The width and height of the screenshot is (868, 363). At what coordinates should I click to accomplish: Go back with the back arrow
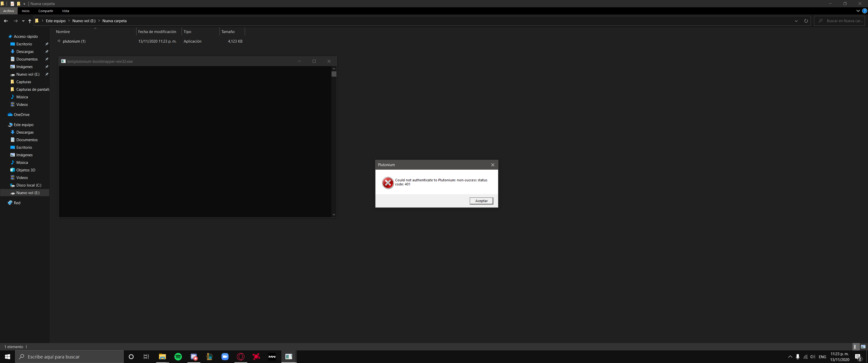(6, 21)
